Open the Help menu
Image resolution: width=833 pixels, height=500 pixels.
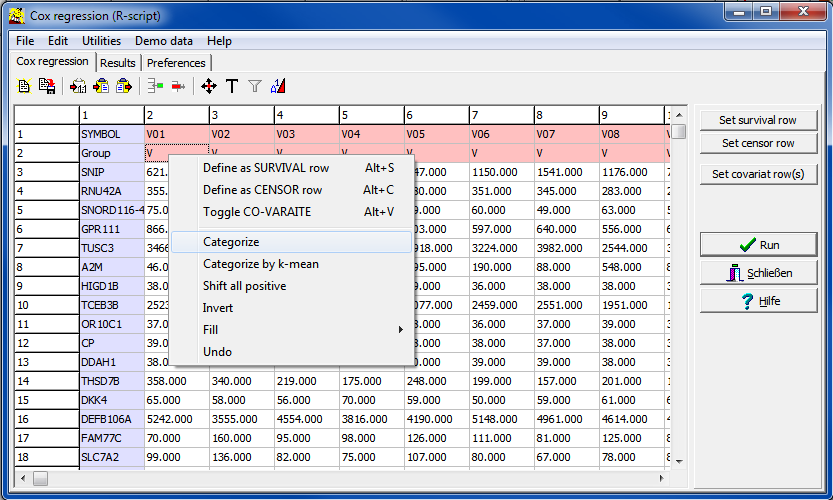point(219,41)
